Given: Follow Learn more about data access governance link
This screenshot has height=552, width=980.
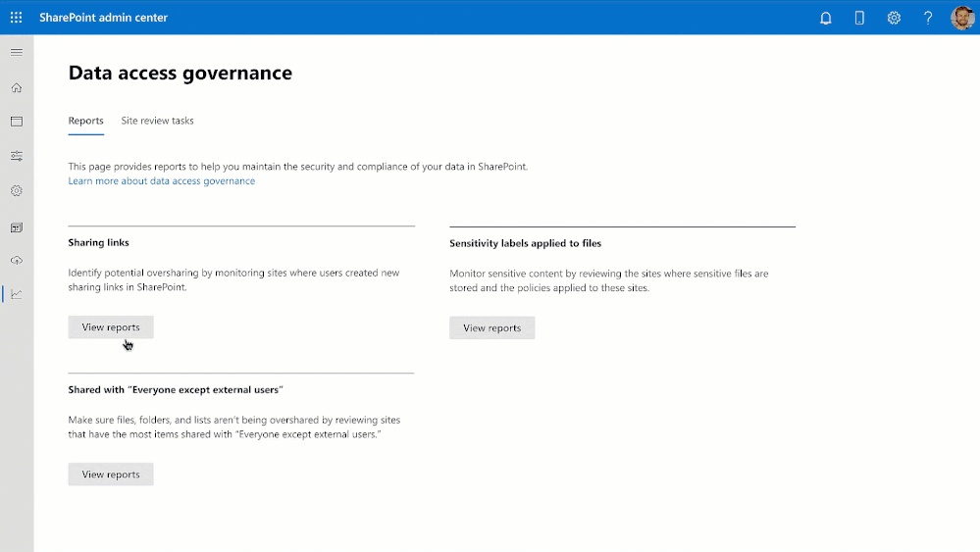Looking at the screenshot, I should pos(162,181).
